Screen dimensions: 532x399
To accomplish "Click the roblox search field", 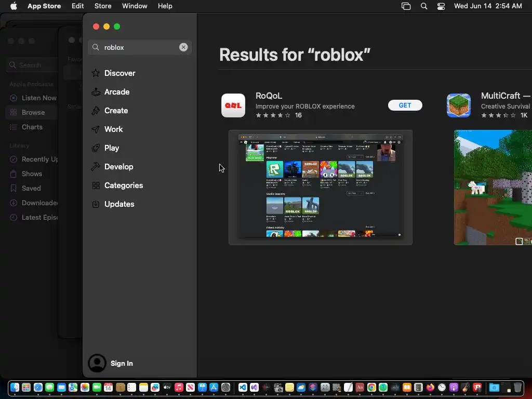I will pyautogui.click(x=139, y=47).
